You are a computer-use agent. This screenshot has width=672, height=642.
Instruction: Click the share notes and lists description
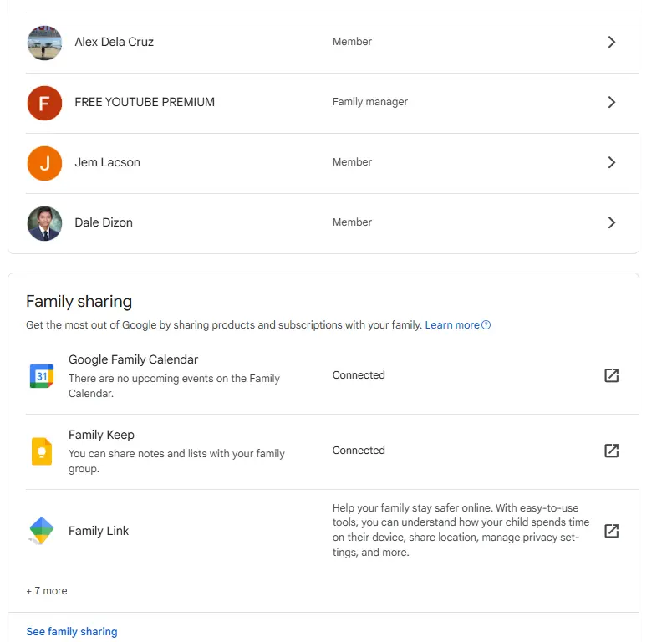coord(176,461)
